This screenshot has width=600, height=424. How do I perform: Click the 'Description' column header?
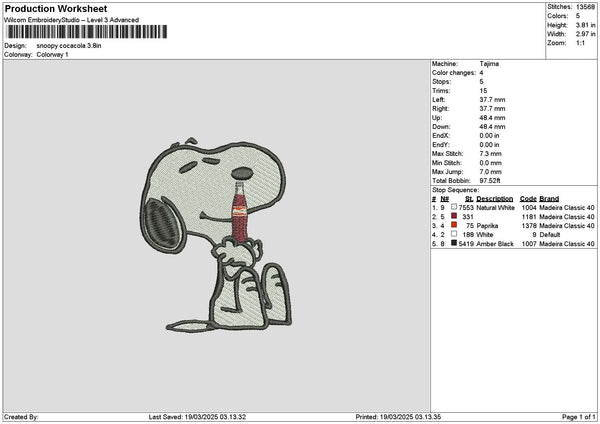pos(495,199)
